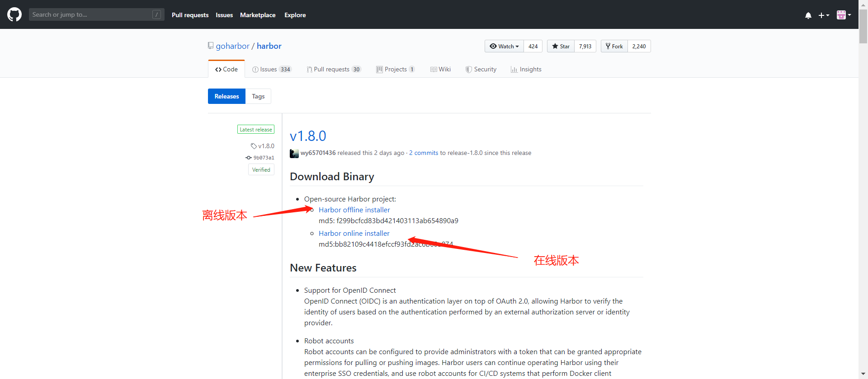
Task: Download the Harbor offline installer
Action: 354,210
